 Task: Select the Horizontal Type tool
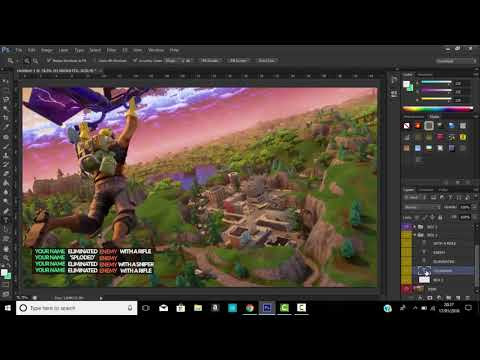coord(6,220)
